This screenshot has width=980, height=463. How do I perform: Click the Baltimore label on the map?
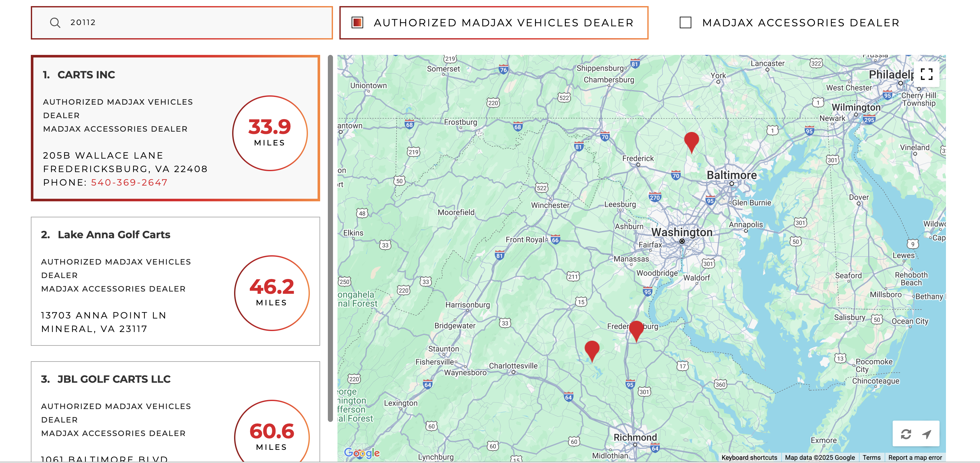(x=731, y=175)
